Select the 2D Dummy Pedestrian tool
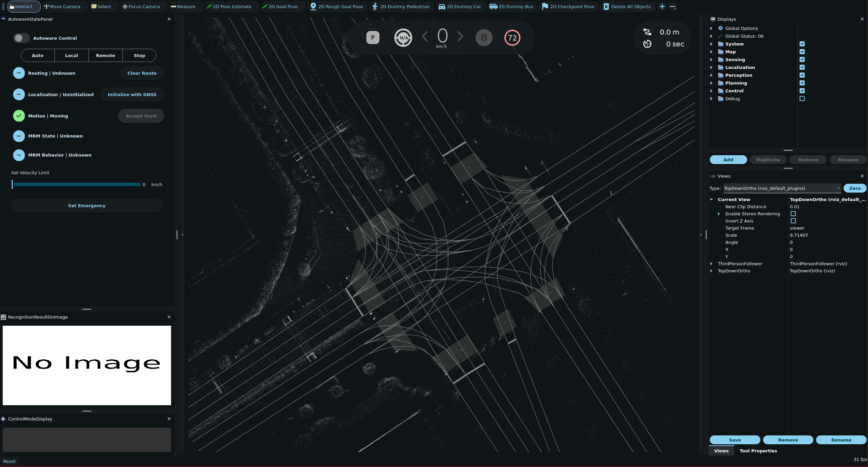This screenshot has width=868, height=467. click(x=401, y=6)
